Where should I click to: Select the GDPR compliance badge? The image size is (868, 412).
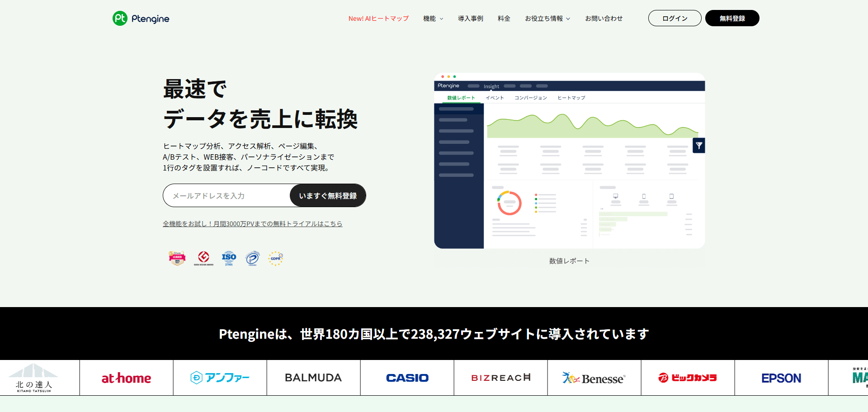click(x=276, y=258)
